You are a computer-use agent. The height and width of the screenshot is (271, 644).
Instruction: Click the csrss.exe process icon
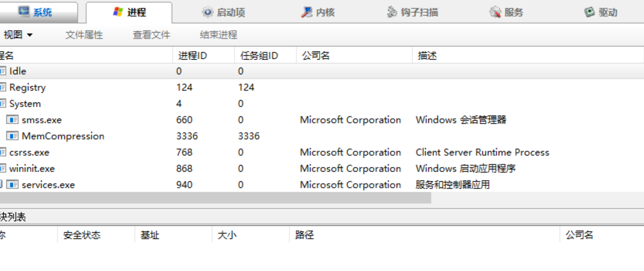click(3, 153)
